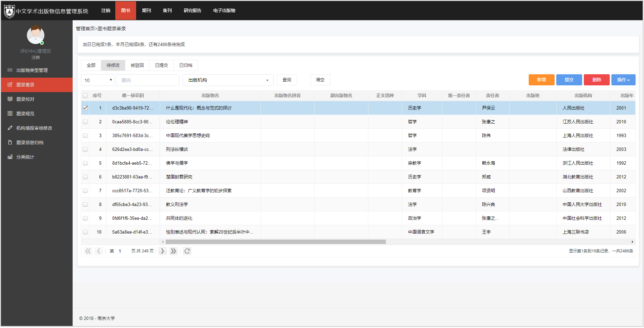Click the 机构填报审核修改 pencil icon
The image size is (644, 328).
click(10, 128)
